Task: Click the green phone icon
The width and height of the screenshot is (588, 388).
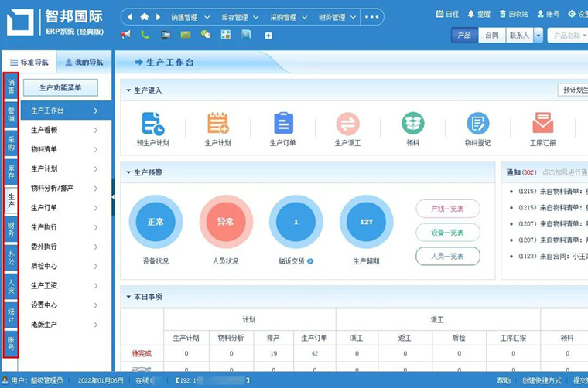Action: pos(145,35)
